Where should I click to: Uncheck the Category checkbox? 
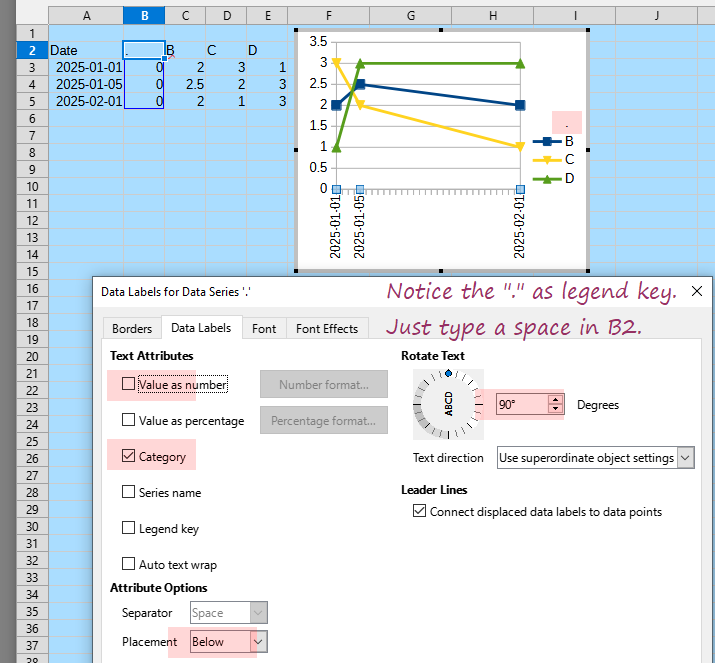click(x=129, y=457)
